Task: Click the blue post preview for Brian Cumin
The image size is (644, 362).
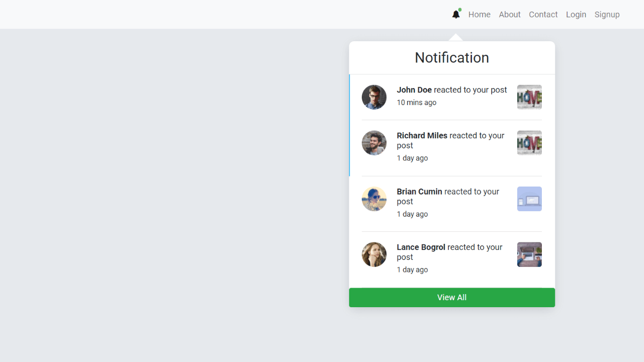Action: click(x=529, y=199)
